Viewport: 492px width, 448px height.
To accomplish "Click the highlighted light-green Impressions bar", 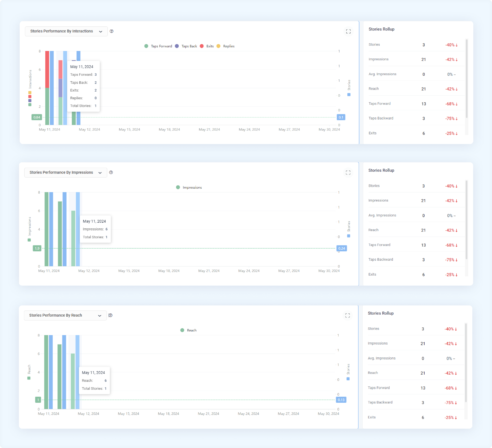I will (73, 239).
